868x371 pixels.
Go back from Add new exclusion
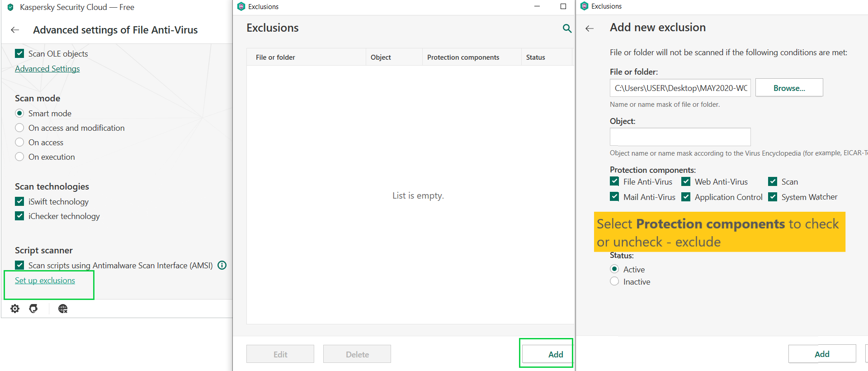tap(590, 29)
